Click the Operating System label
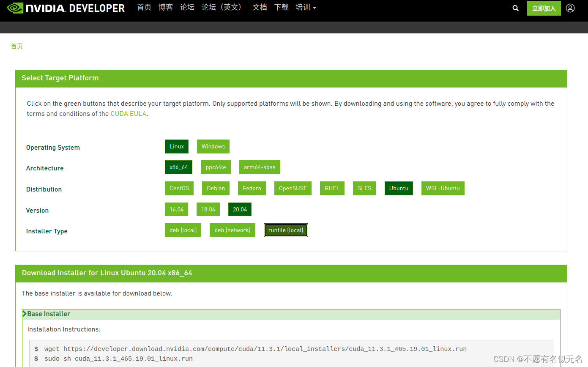The height and width of the screenshot is (367, 588). point(53,148)
